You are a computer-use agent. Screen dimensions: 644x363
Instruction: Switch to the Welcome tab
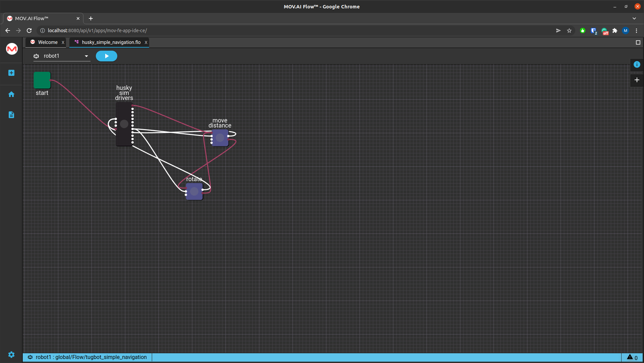(x=48, y=42)
